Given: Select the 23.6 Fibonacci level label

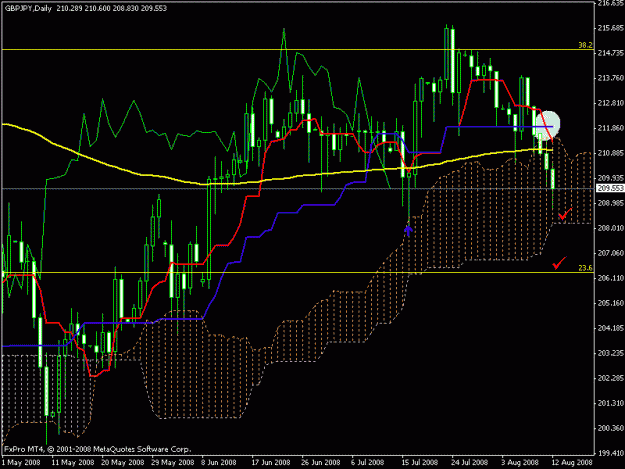Looking at the screenshot, I should click(585, 268).
